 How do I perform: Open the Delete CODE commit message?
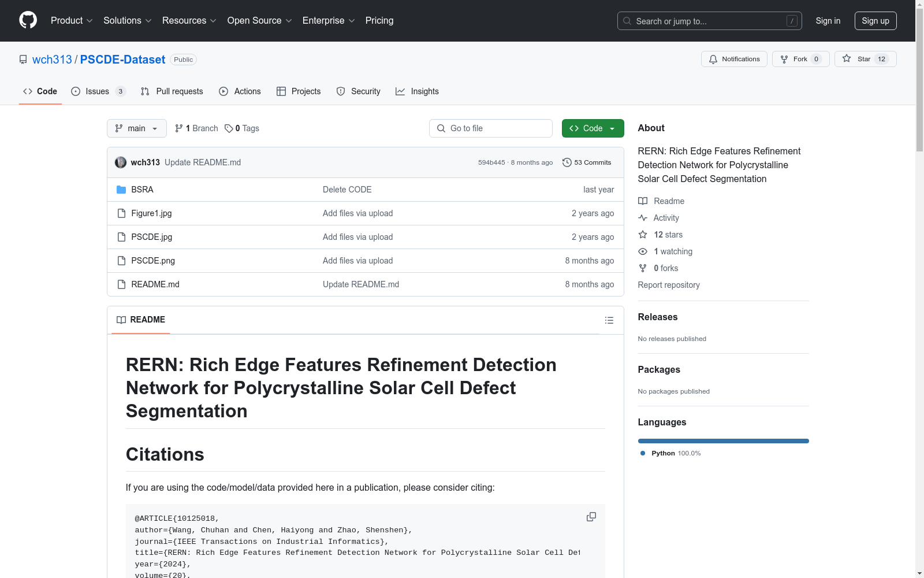click(x=347, y=190)
